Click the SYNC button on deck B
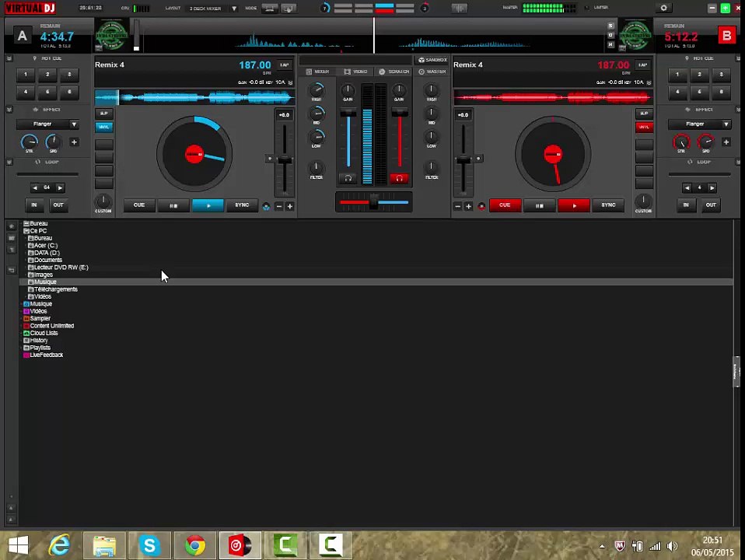 click(x=608, y=205)
